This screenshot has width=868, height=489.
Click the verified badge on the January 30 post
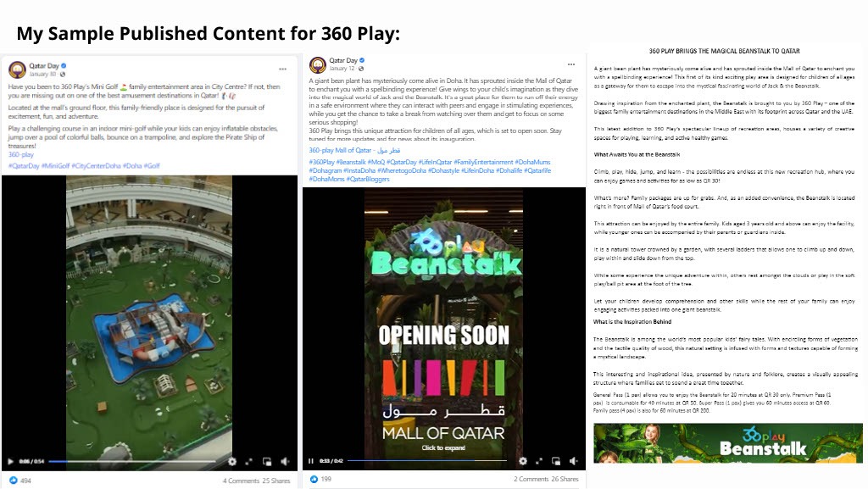tap(64, 65)
